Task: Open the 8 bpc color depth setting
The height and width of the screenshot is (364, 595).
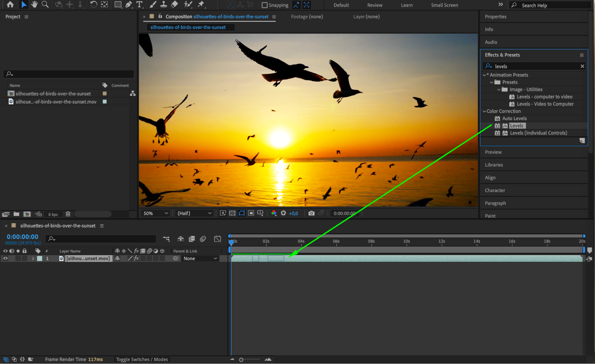Action: pos(53,214)
